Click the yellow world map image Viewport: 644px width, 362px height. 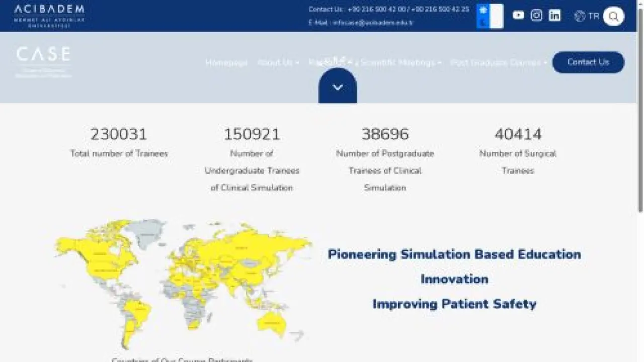tap(183, 284)
